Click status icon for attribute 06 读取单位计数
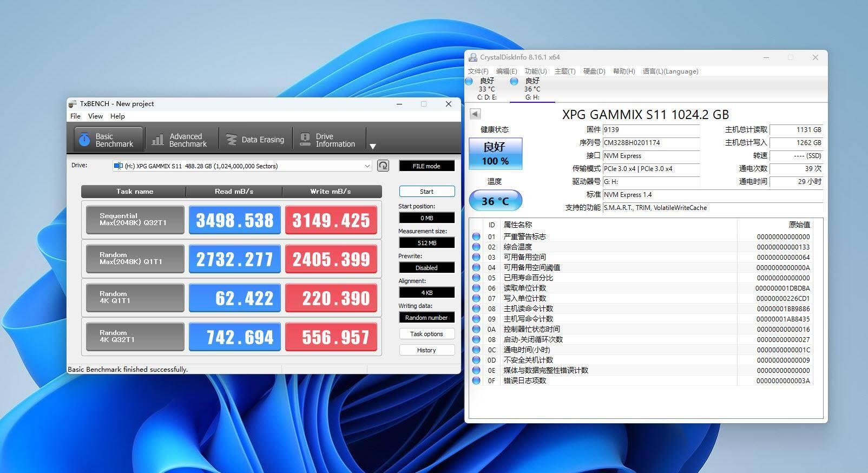 [476, 288]
